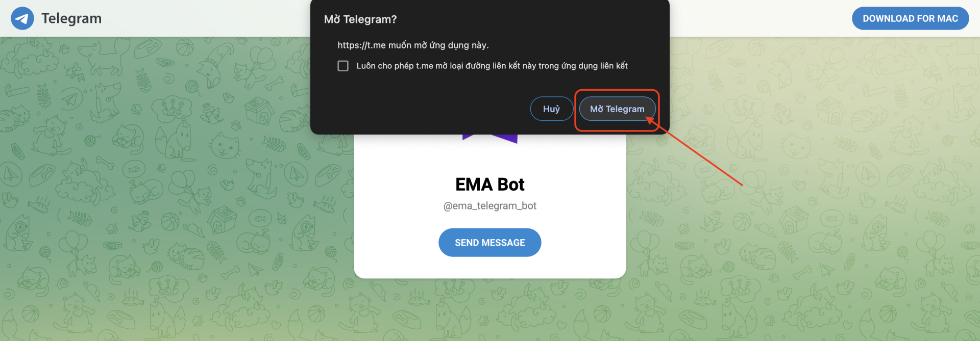
Task: Select the EMA Bot name heading
Action: [490, 185]
